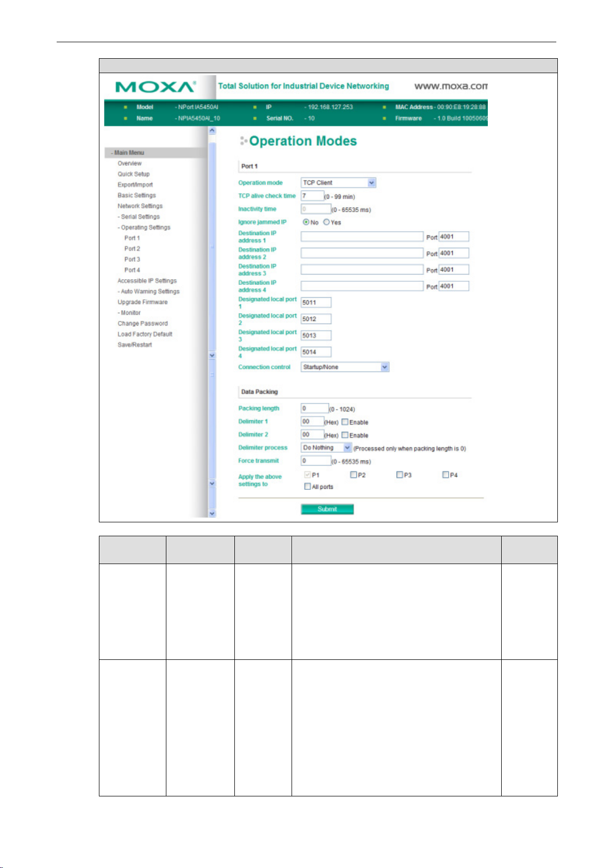Click the P1 checkbox
Image resolution: width=614 pixels, height=868 pixels.
click(308, 475)
